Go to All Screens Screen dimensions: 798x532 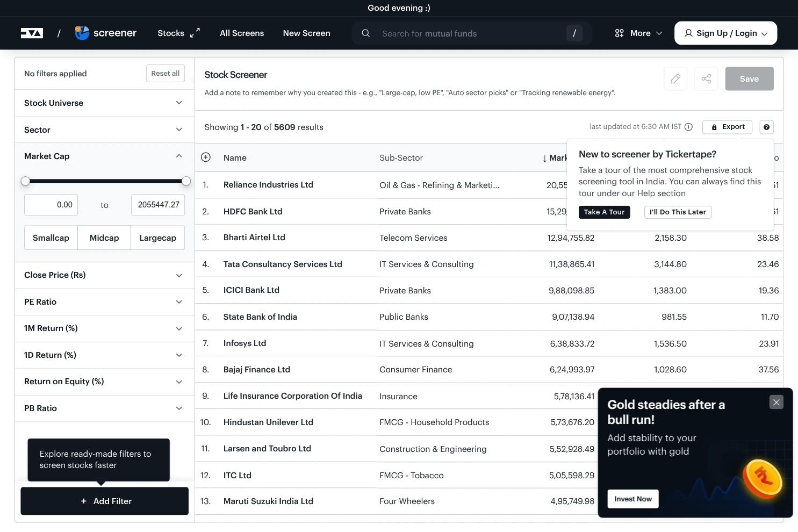point(242,33)
